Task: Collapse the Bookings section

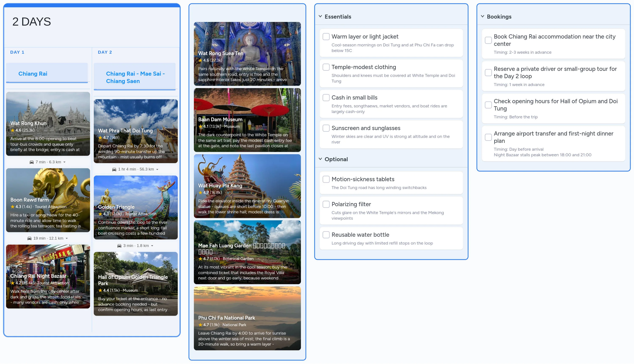Action: tap(483, 16)
